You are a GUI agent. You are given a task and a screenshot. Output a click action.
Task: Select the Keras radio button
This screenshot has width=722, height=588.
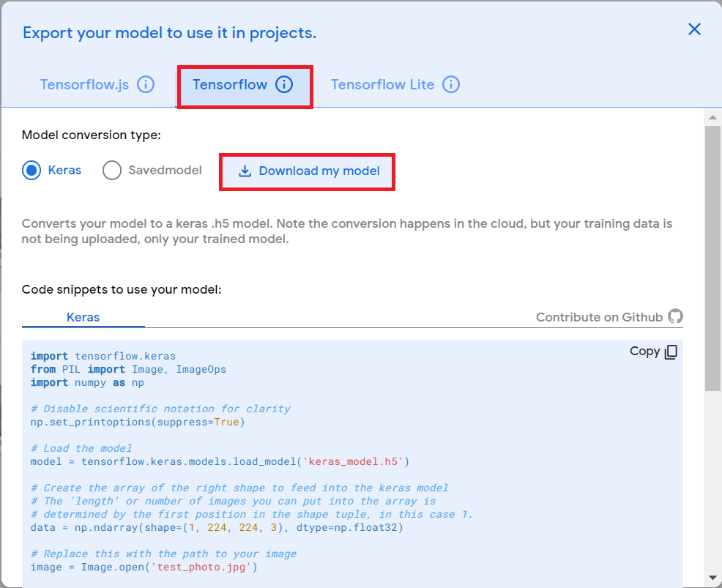click(31, 171)
